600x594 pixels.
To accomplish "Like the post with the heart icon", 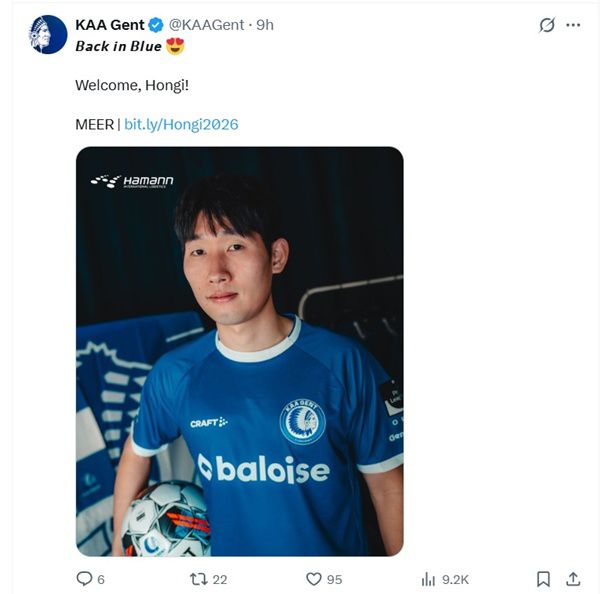I will [313, 579].
